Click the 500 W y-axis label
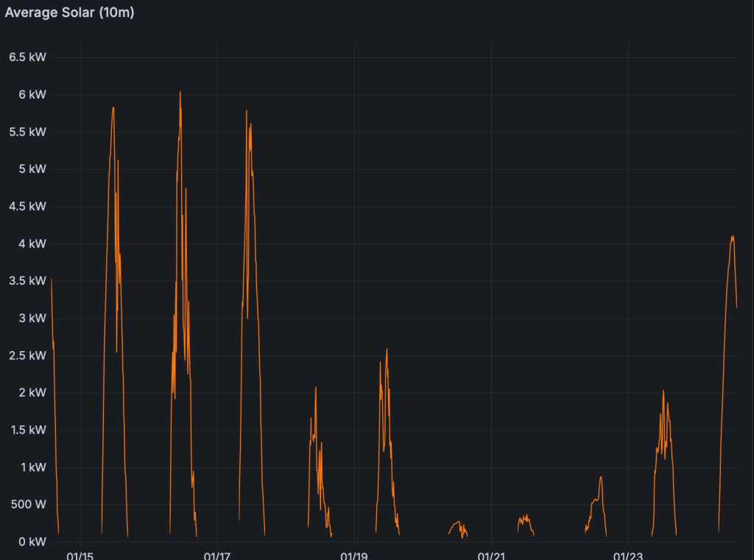The height and width of the screenshot is (560, 754). (29, 505)
